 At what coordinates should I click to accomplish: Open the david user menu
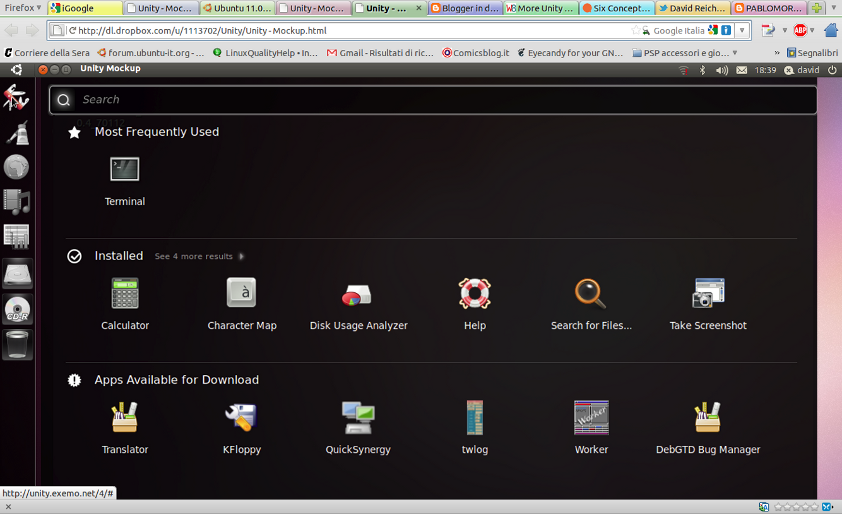click(x=802, y=70)
